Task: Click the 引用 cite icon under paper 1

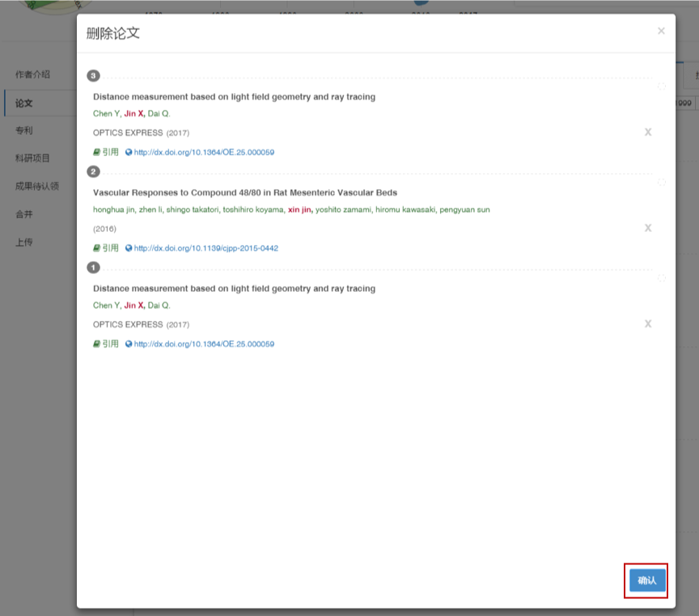Action: click(x=106, y=344)
